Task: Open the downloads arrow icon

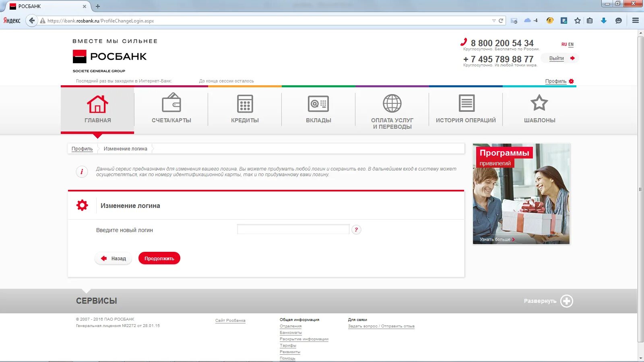Action: tap(604, 21)
